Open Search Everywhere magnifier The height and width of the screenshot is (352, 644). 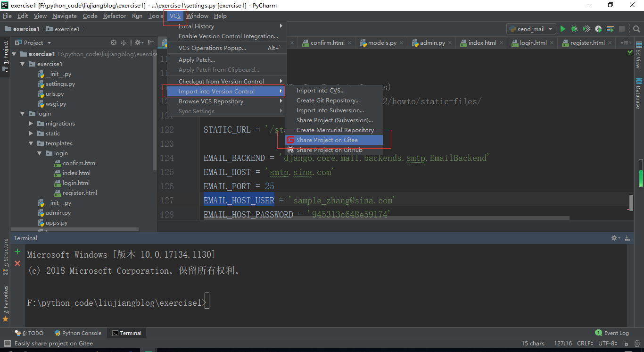636,29
